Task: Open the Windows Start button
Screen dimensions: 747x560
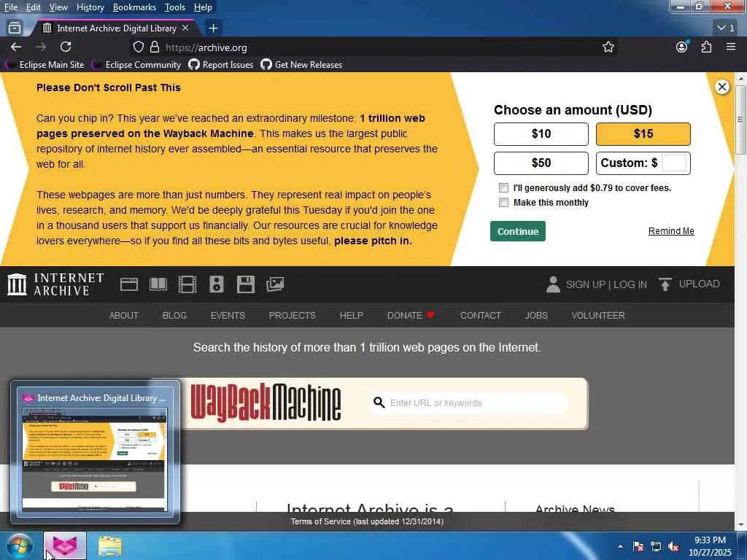Action: 20,545
